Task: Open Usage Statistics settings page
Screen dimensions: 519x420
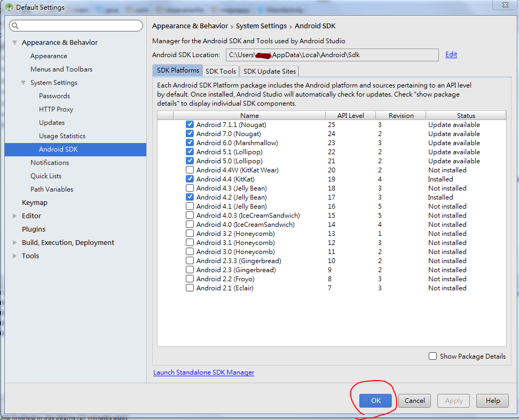Action: (x=62, y=136)
